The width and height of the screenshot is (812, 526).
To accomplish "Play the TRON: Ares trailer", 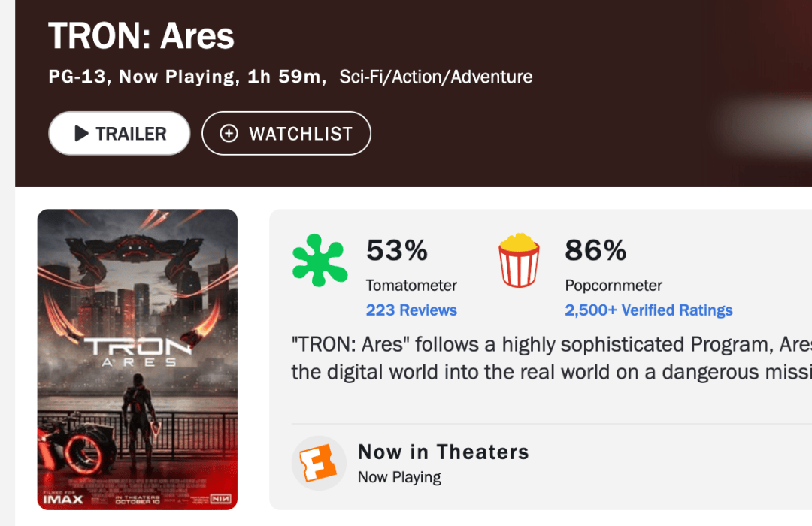I will pyautogui.click(x=120, y=134).
